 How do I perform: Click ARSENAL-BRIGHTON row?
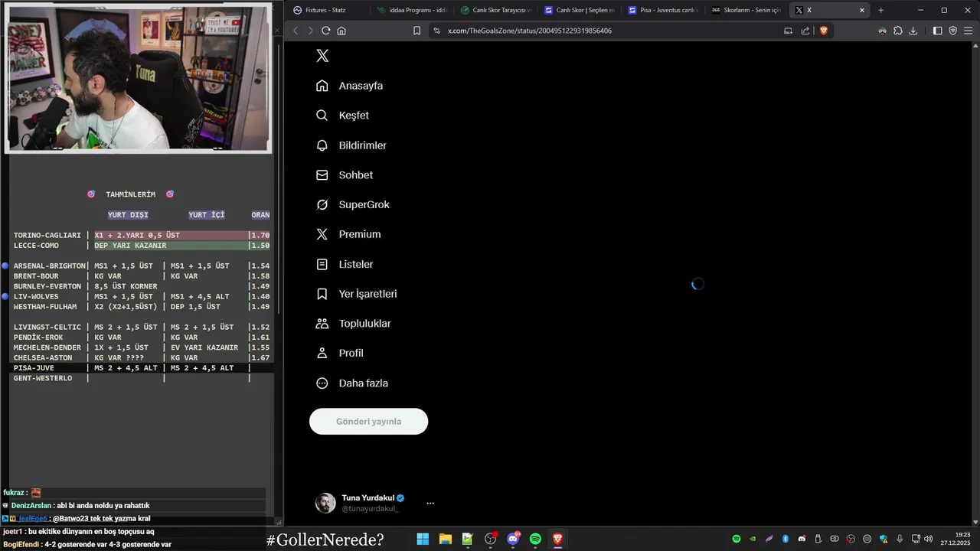click(x=142, y=266)
